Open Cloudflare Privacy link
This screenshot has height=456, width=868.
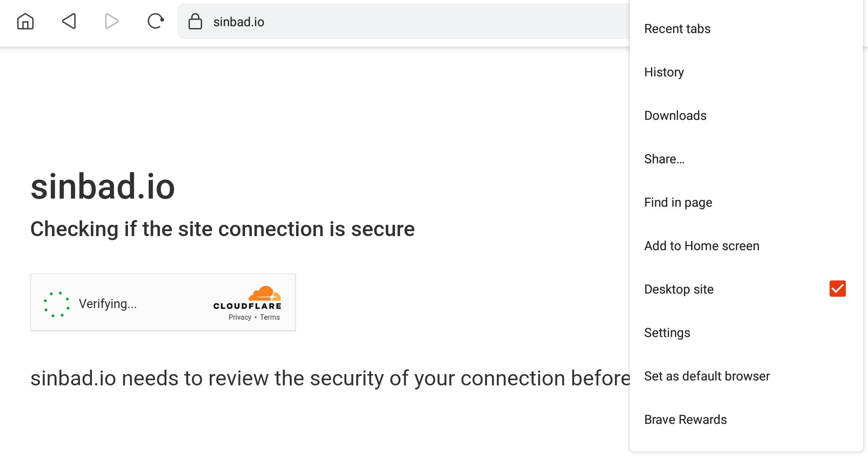click(x=240, y=317)
